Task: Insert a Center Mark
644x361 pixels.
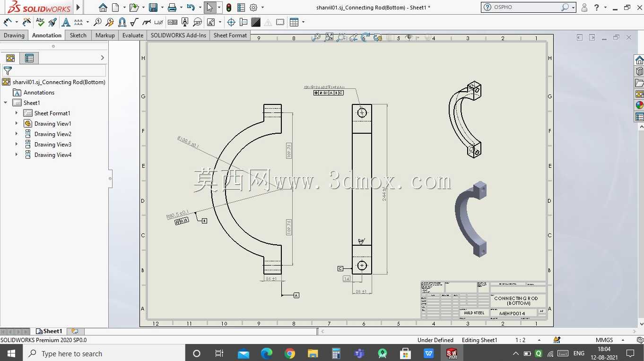Action: pos(231,22)
